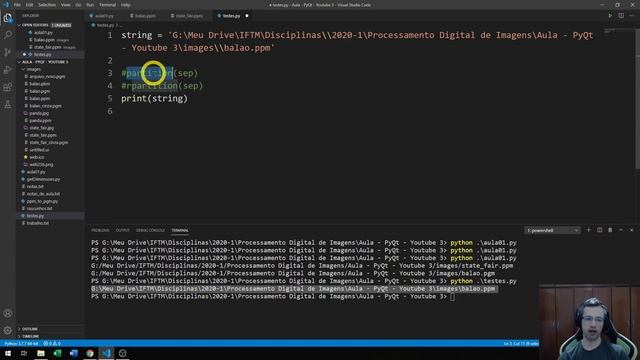Screen dimensions: 640x360
Task: Collapse the images folder in explorer
Action: 33,69
